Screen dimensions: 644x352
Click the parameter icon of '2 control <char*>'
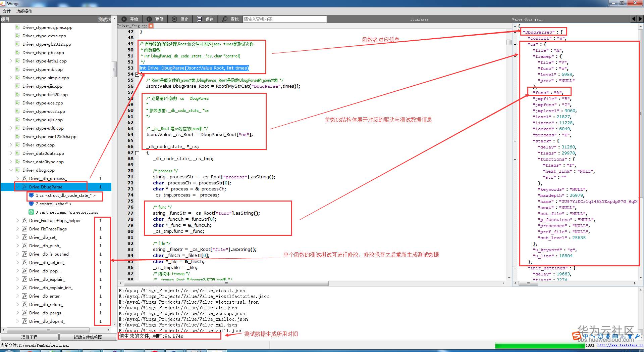tap(31, 204)
